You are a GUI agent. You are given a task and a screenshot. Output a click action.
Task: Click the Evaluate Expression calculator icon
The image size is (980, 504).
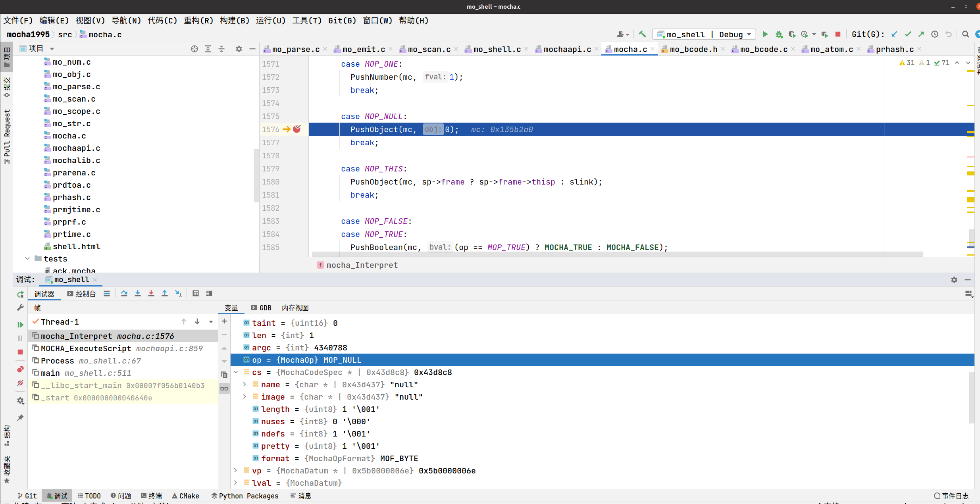pos(196,294)
